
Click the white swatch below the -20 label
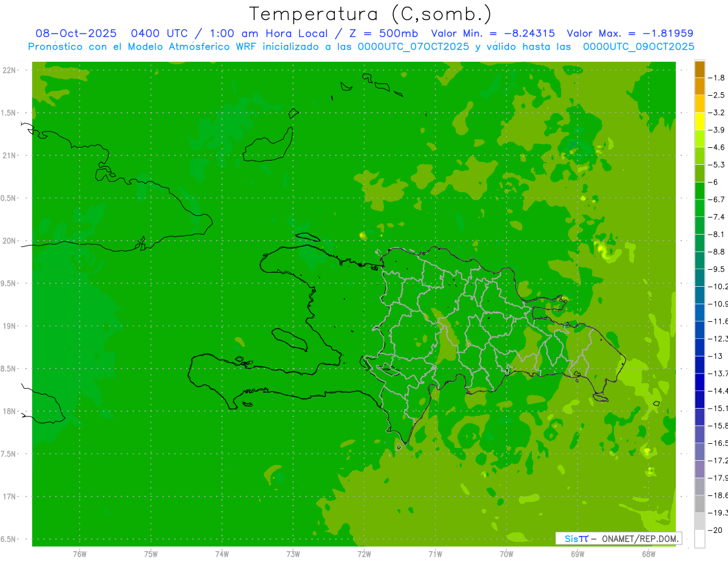click(699, 539)
